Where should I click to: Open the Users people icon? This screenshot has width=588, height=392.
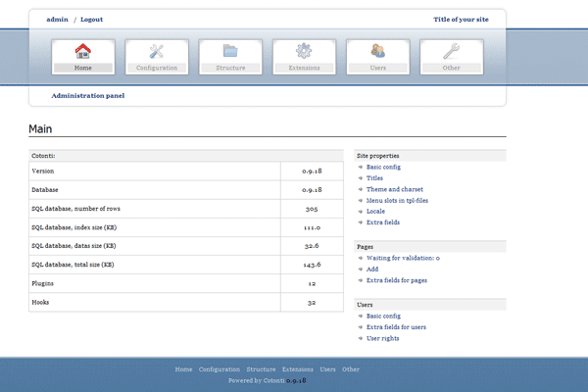pyautogui.click(x=377, y=52)
